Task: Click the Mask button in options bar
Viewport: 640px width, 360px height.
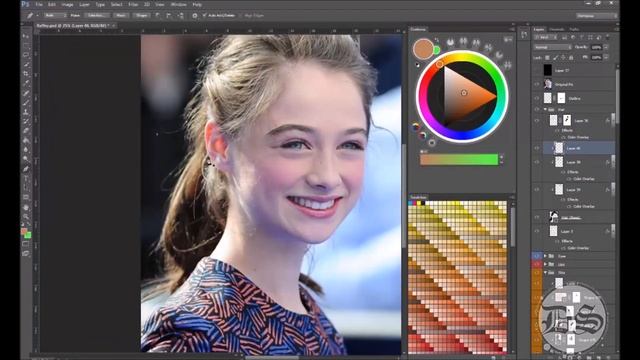Action: (x=121, y=16)
